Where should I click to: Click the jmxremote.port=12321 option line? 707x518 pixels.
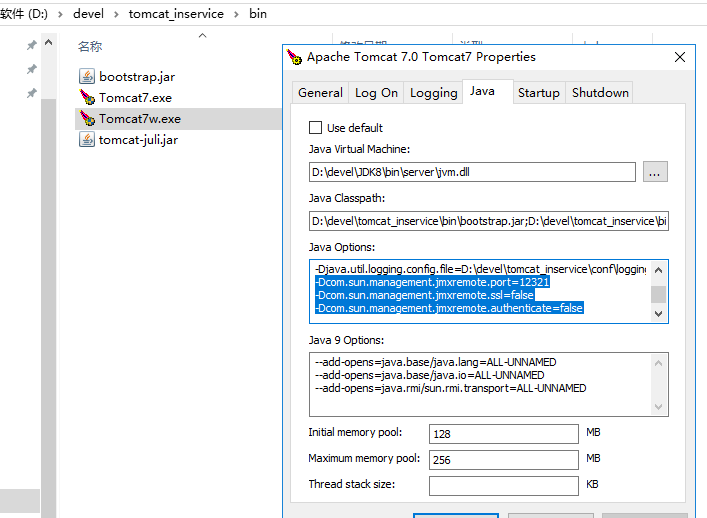(432, 282)
